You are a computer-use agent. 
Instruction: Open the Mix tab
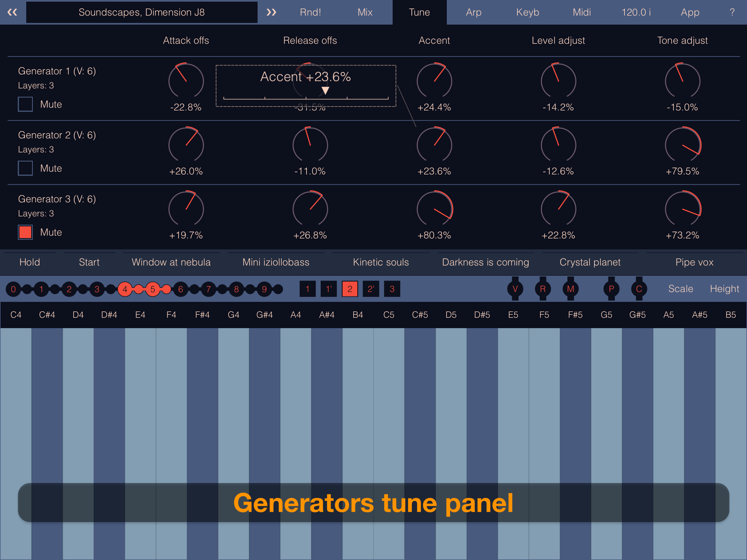[365, 13]
